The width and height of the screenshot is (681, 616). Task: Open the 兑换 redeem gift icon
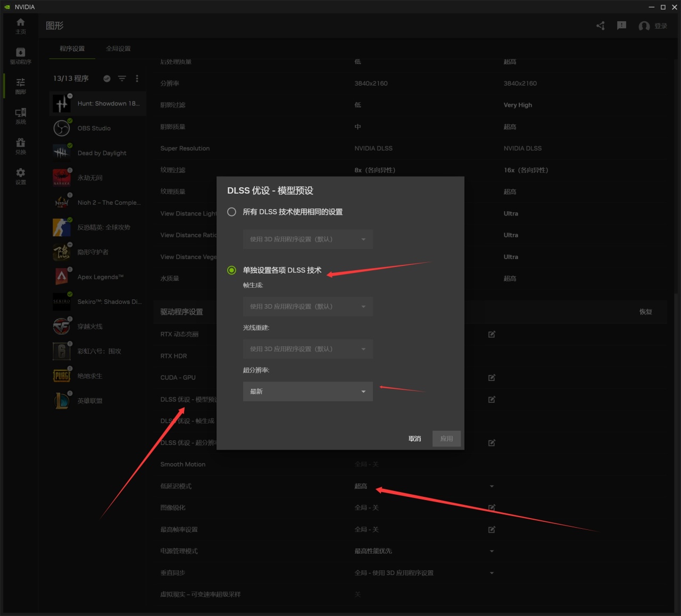click(x=20, y=146)
